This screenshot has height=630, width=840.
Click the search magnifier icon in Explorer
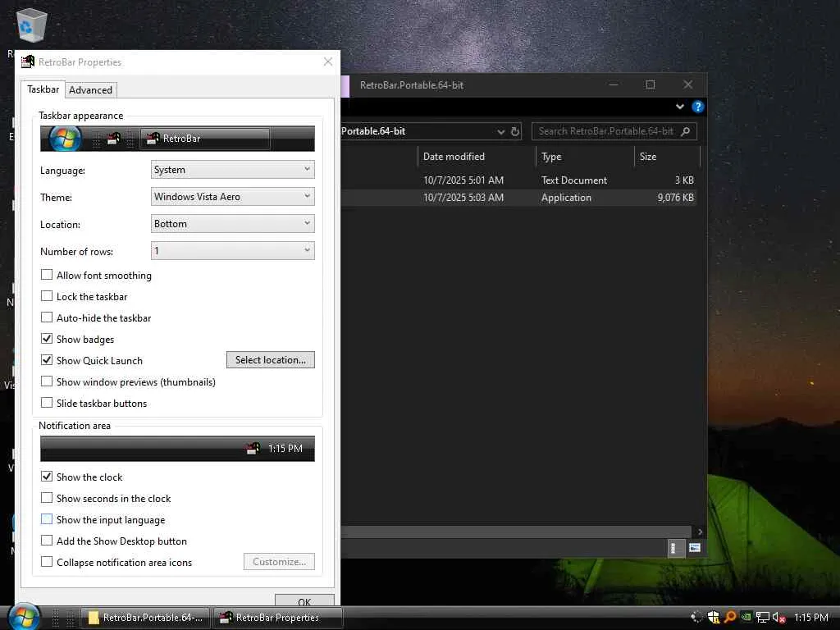coord(685,131)
